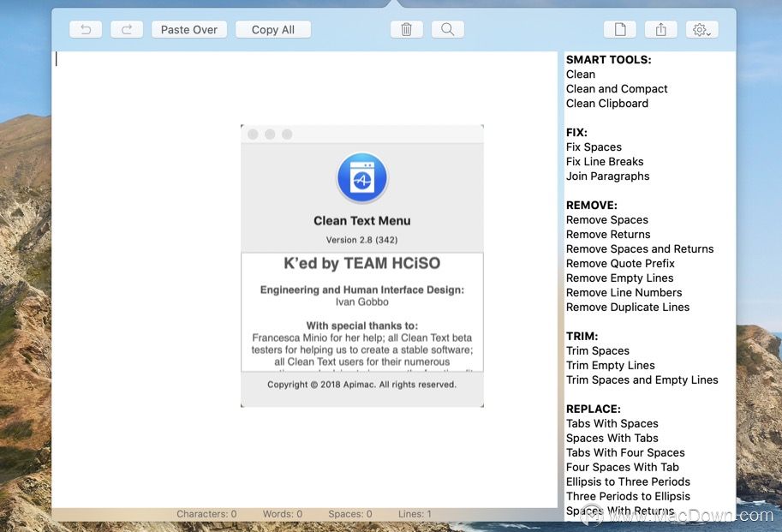Click Trim Spaces in the list
The image size is (782, 532).
click(x=598, y=350)
